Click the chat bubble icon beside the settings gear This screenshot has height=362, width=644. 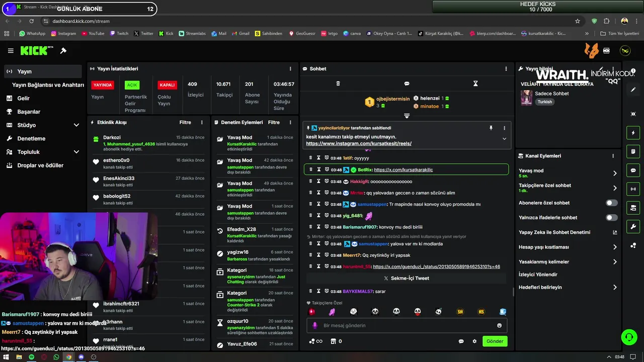pyautogui.click(x=461, y=341)
